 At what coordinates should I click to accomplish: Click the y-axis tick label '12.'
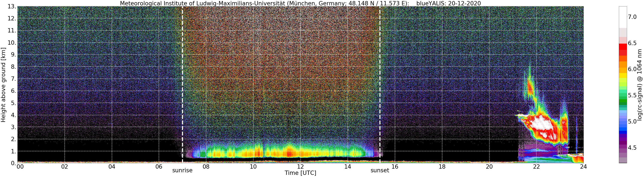click(x=12, y=18)
